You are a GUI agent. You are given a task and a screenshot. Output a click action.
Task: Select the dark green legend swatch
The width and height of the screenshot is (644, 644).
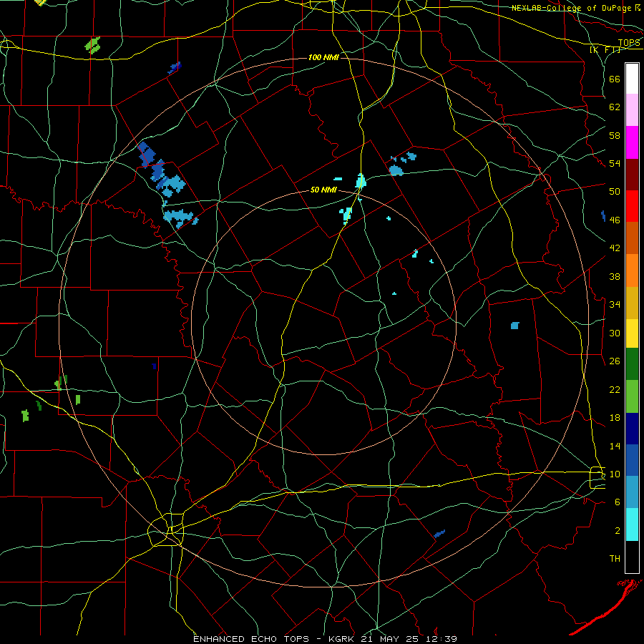[x=632, y=364]
